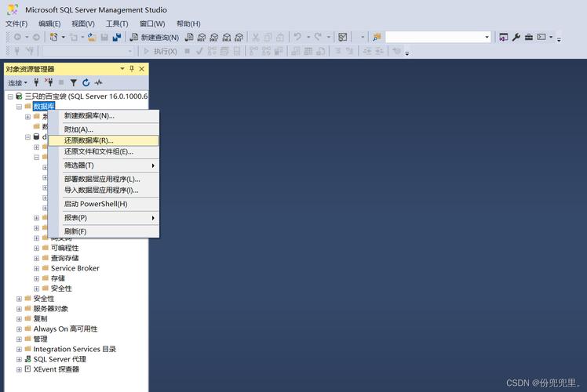Screen dimensions: 587x392
Task: Click the save all disks icon
Action: coord(117,37)
